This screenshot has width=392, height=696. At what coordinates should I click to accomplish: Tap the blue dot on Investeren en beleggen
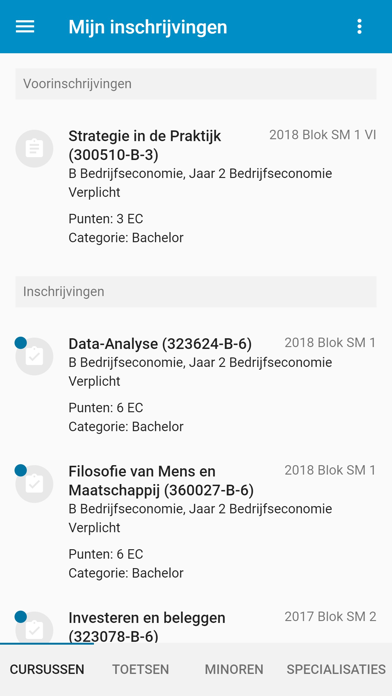20,617
